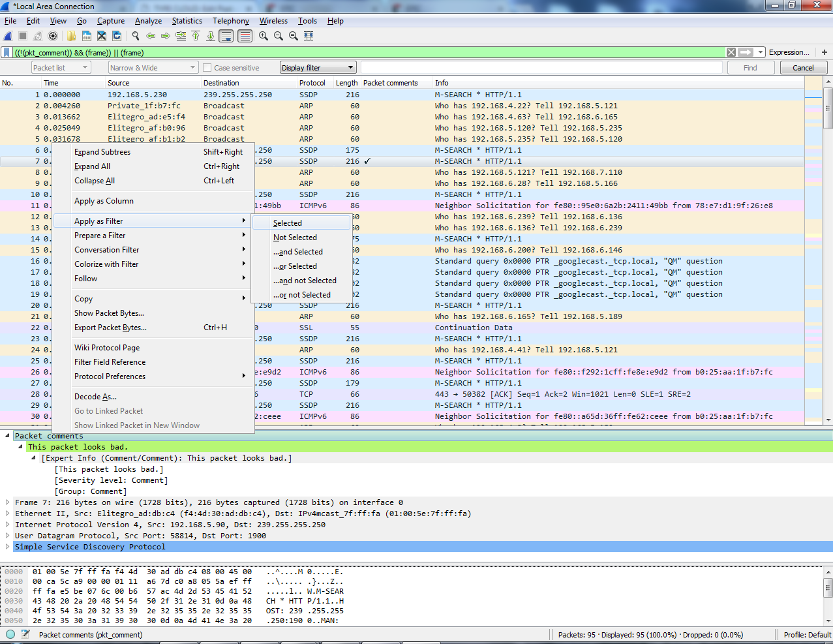Image resolution: width=833 pixels, height=644 pixels.
Task: Open the Statistics menu
Action: (x=187, y=21)
